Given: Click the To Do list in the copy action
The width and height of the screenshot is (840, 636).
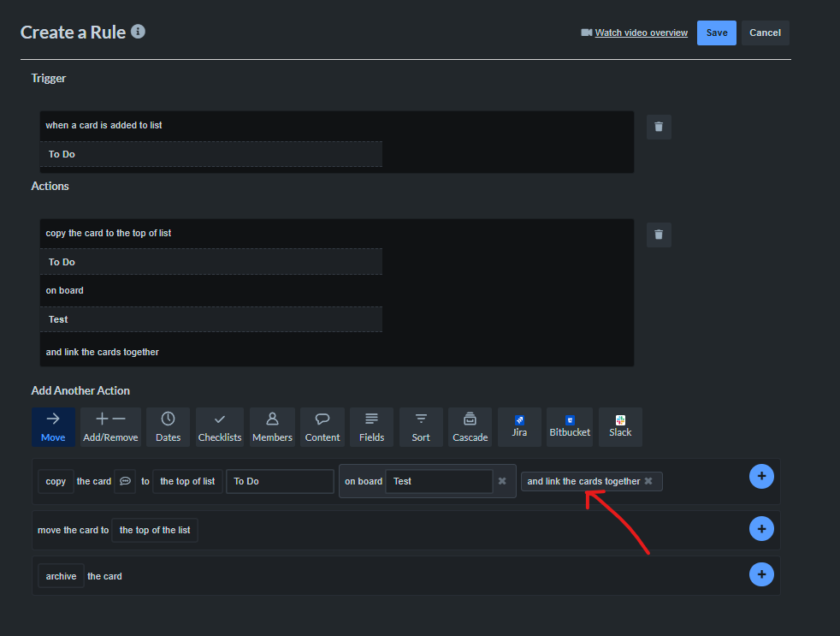Looking at the screenshot, I should 211,262.
